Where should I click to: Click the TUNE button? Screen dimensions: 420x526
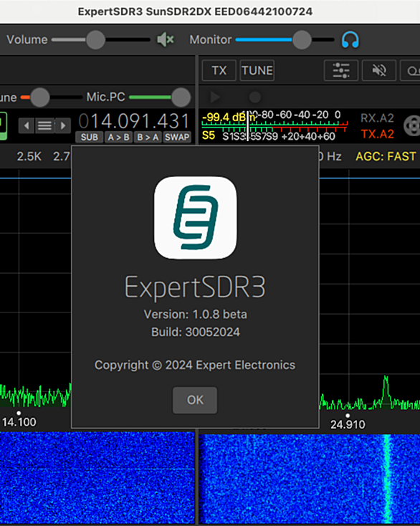[x=257, y=70]
